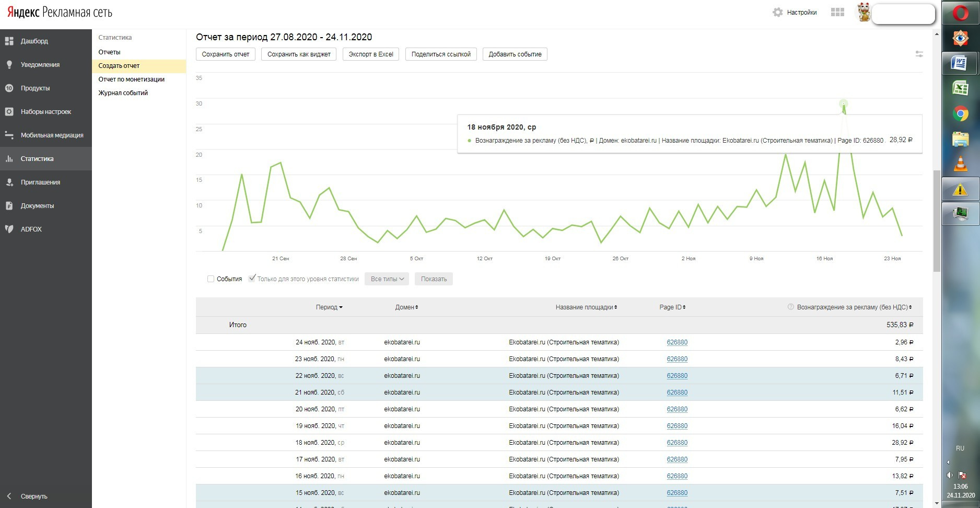
Task: Enable the События checkbox
Action: click(211, 279)
